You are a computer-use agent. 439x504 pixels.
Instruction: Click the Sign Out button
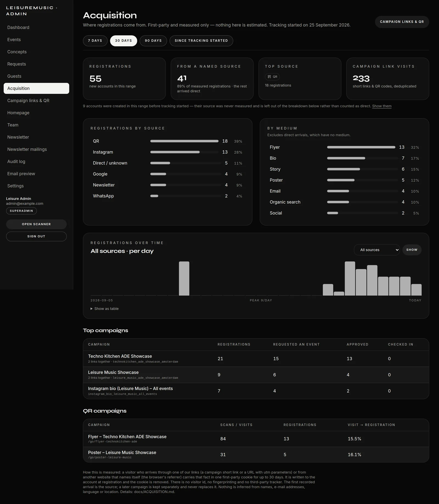click(36, 236)
